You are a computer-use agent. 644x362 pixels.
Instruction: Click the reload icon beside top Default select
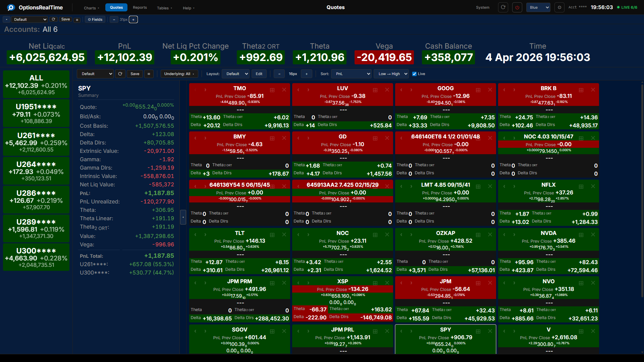53,19
